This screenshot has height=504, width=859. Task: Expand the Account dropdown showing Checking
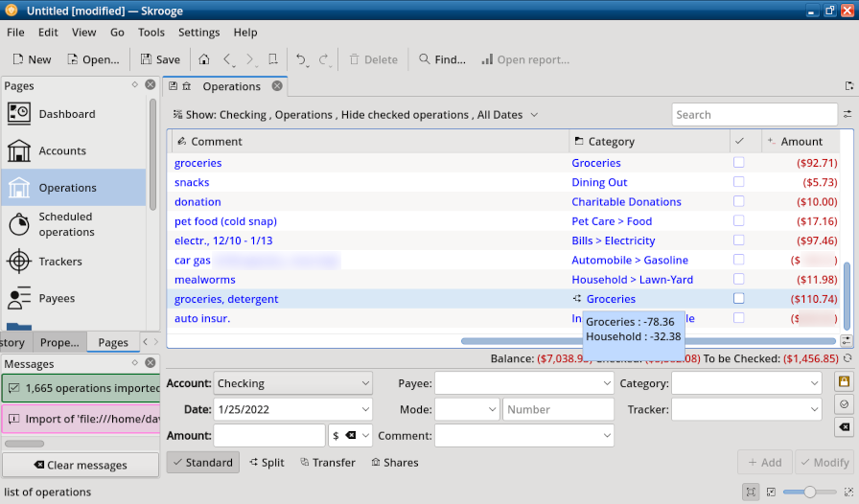292,383
